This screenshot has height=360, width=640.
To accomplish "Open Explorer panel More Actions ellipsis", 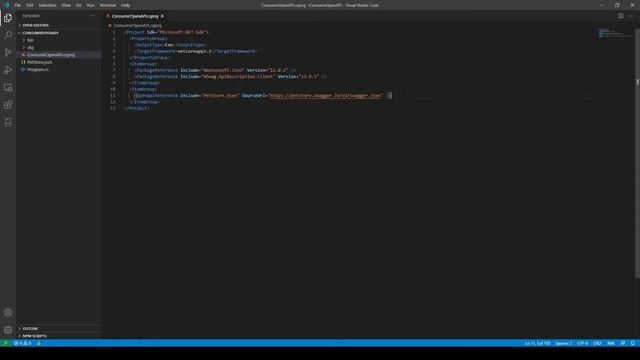I will (x=93, y=16).
